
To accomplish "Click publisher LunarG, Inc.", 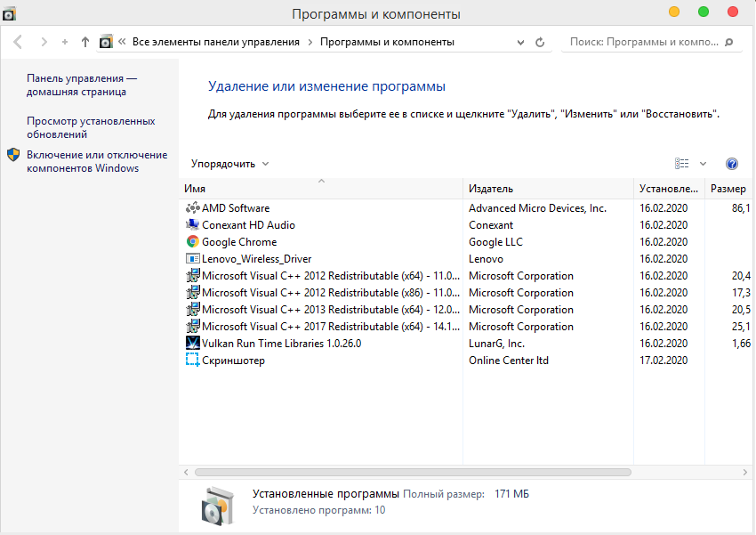I will coord(496,343).
